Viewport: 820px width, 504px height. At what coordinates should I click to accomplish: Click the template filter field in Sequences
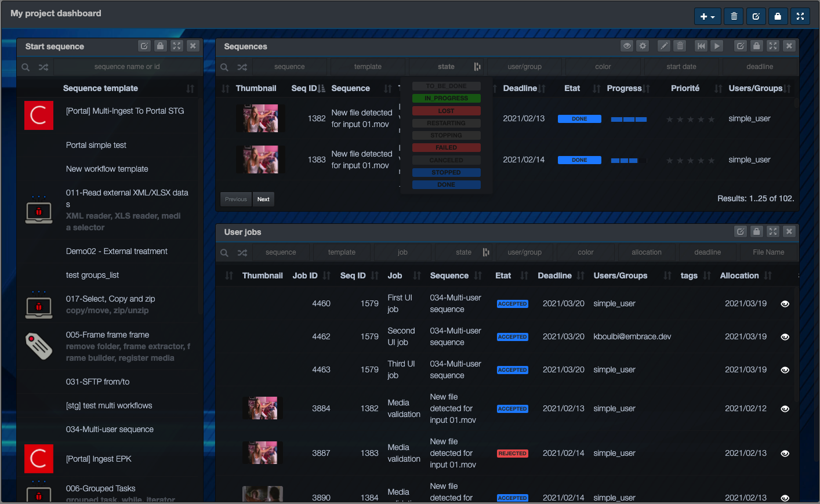[368, 67]
